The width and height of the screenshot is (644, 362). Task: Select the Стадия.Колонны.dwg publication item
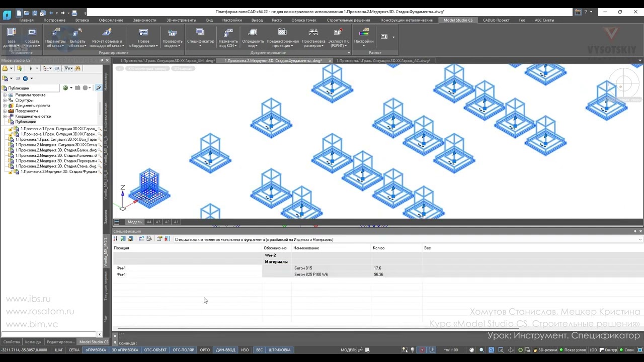(x=56, y=155)
